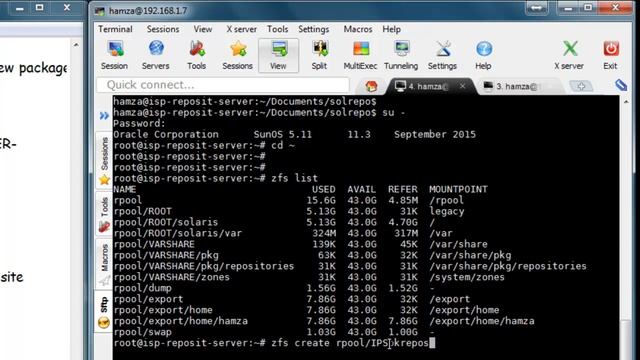This screenshot has height=360, width=640.
Task: Open the Settings toolbar icon
Action: pos(442,55)
